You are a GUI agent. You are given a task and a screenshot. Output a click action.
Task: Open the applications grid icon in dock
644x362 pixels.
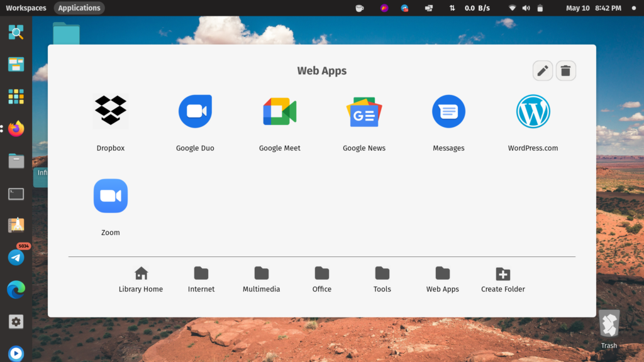[x=16, y=97]
